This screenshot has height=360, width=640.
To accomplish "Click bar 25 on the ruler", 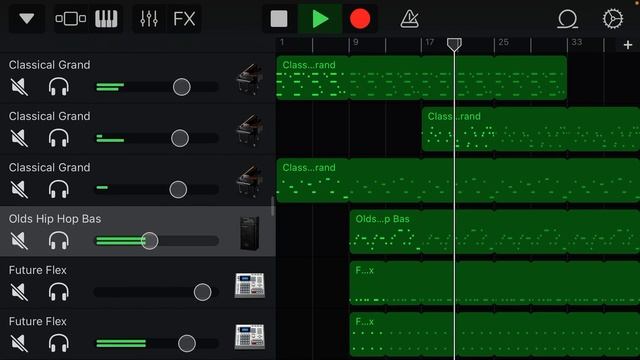I will coord(504,42).
